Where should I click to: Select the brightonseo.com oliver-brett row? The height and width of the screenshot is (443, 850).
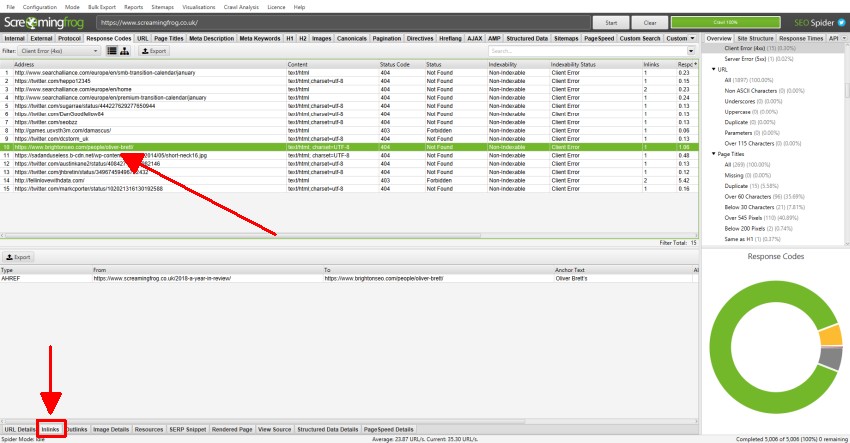click(x=349, y=147)
